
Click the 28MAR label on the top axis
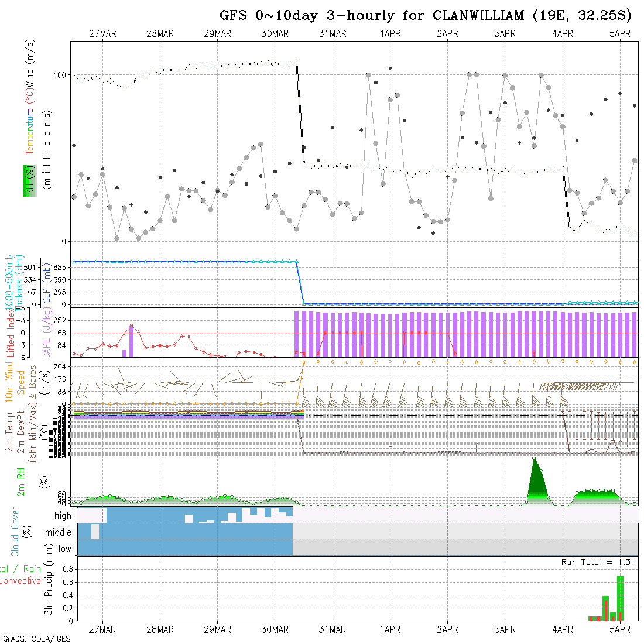(x=160, y=34)
